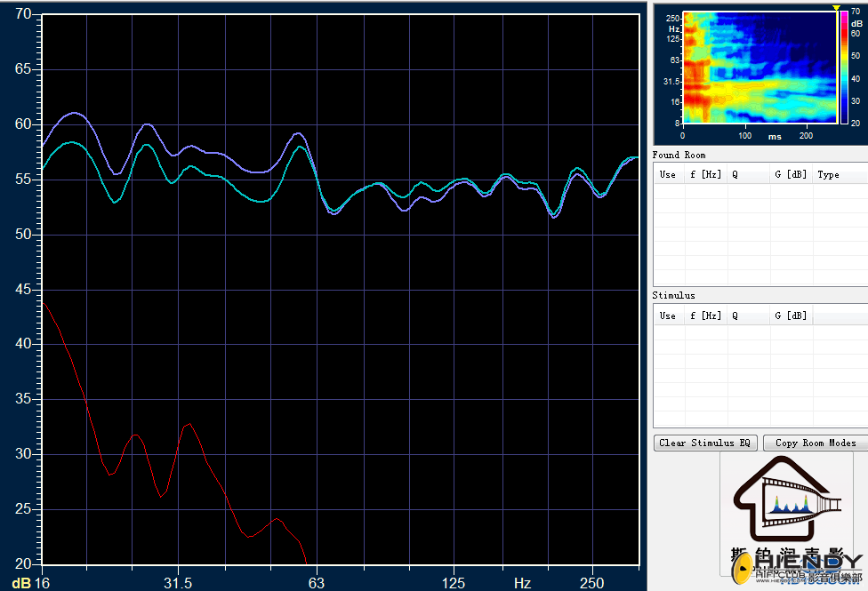Click the Stimulus 'G [dB]' column header

[x=791, y=315]
